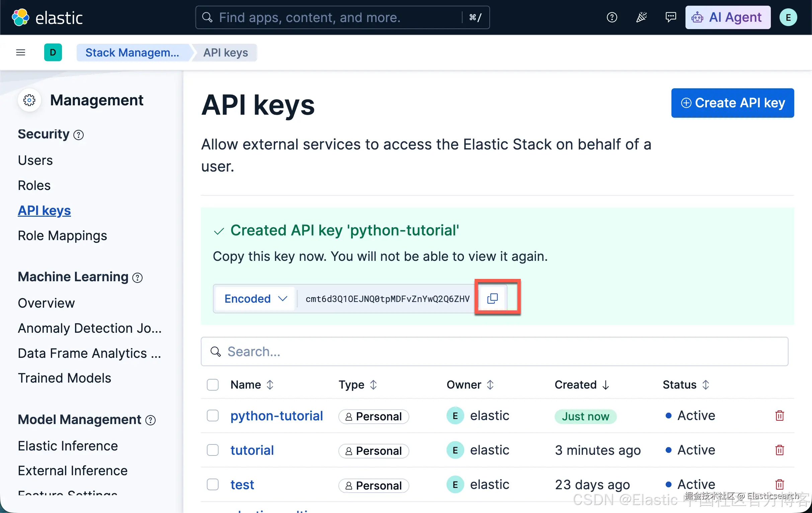Sort the table by Created date
The height and width of the screenshot is (513, 812).
[x=582, y=385]
